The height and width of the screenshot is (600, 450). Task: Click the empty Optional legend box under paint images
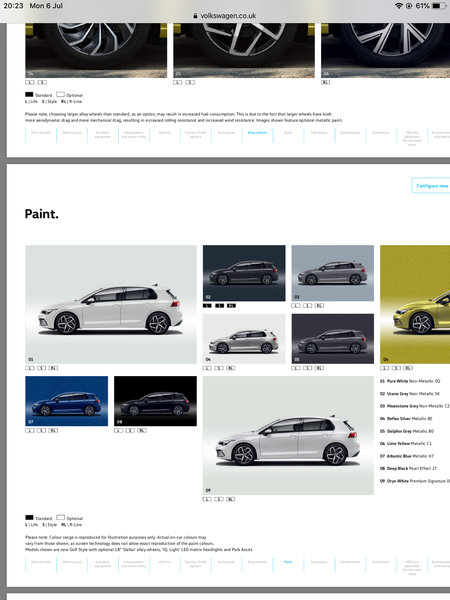(x=60, y=518)
